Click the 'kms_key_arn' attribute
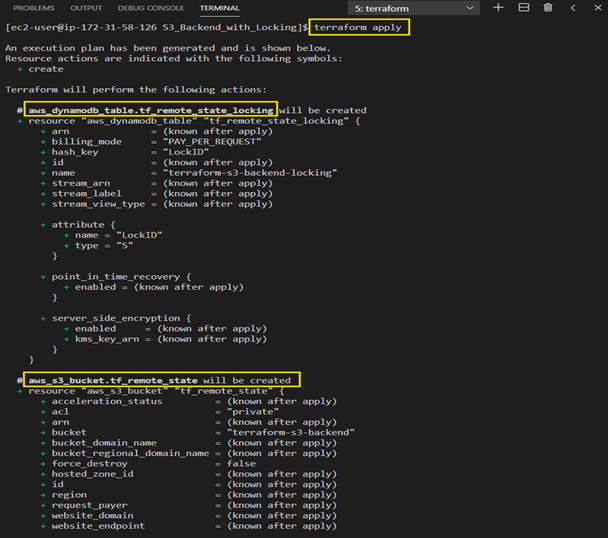 pos(107,339)
